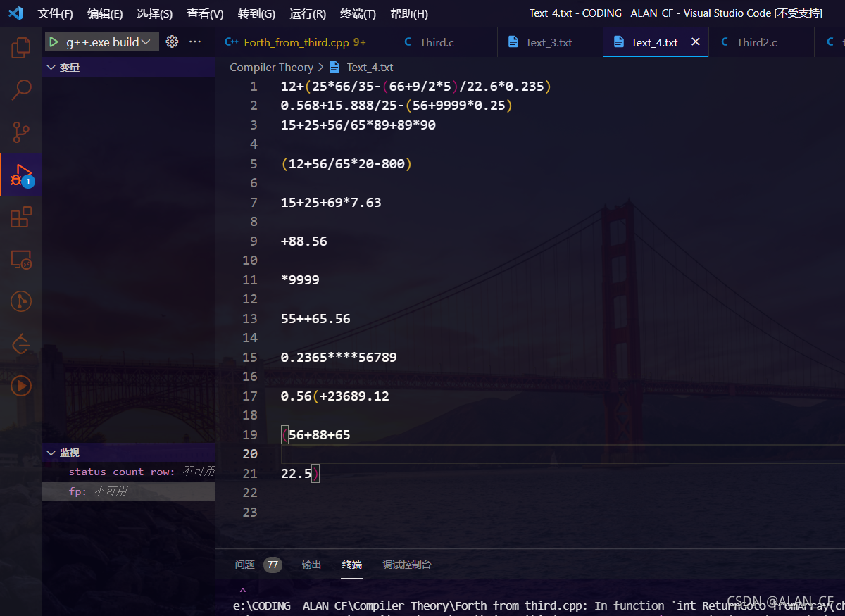Image resolution: width=845 pixels, height=616 pixels.
Task: Open the Explorer view in activity bar
Action: 21,48
